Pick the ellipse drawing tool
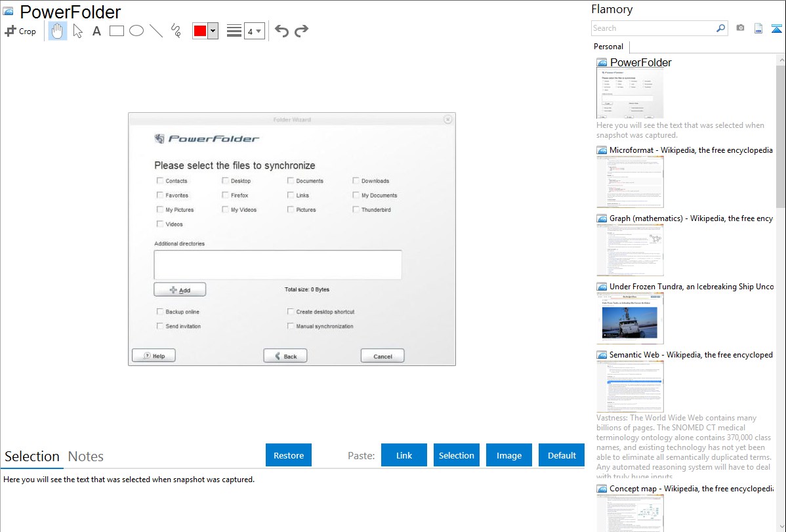The width and height of the screenshot is (786, 532). click(x=136, y=31)
